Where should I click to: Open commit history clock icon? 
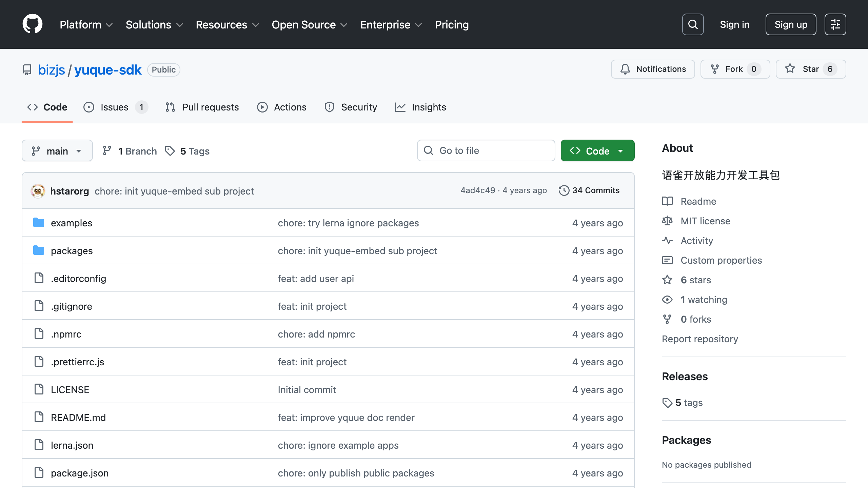pos(564,190)
